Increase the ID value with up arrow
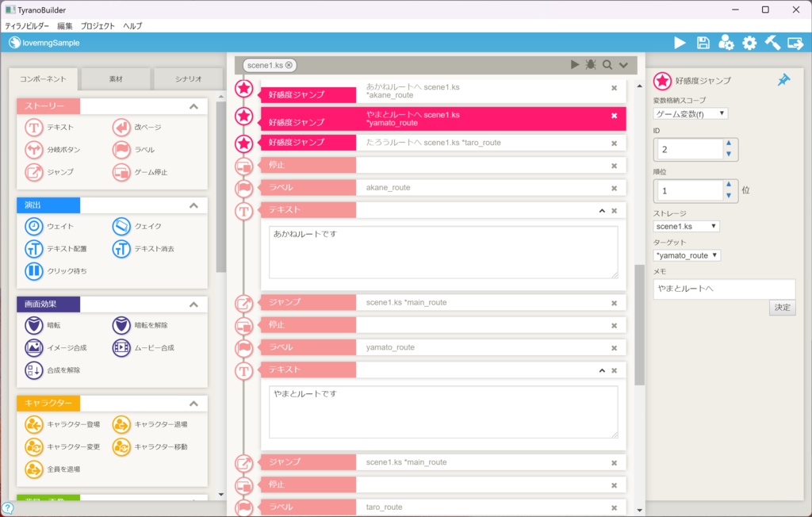Viewport: 812px width, 517px height. pos(729,143)
